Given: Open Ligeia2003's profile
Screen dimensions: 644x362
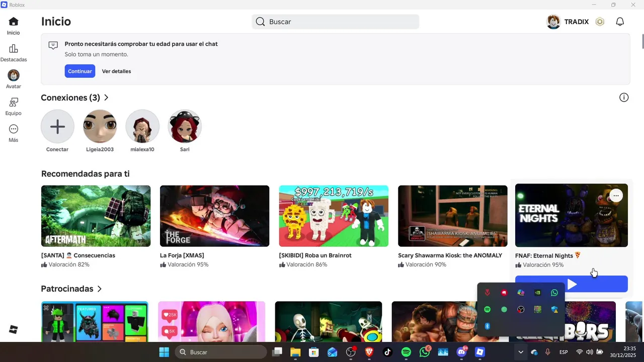Looking at the screenshot, I should click(100, 126).
